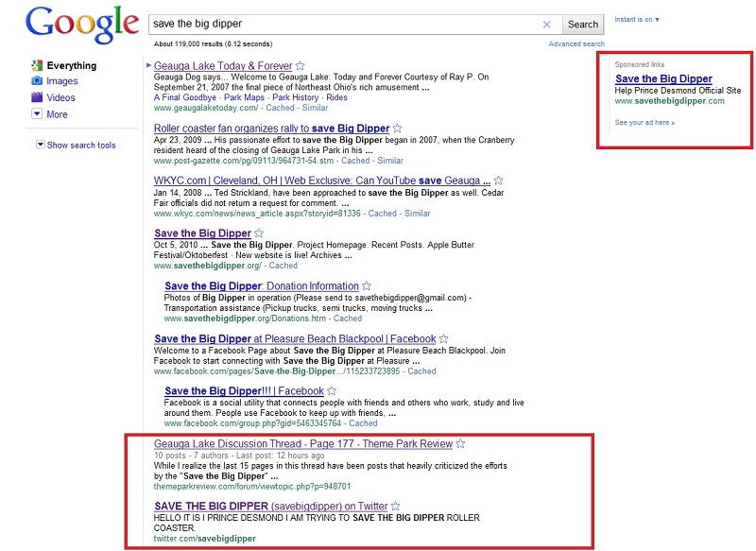This screenshot has width=756, height=551.
Task: Open the A Final Goodbye sitelink
Action: coord(185,97)
